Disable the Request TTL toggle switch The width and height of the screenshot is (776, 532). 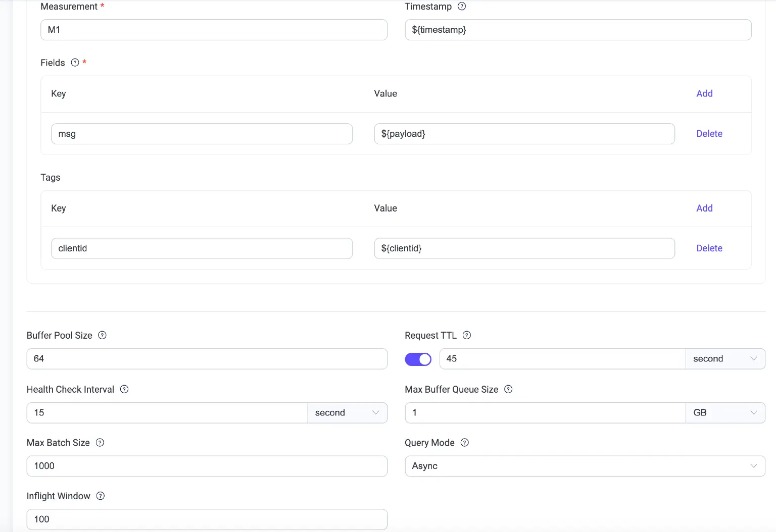pyautogui.click(x=418, y=359)
